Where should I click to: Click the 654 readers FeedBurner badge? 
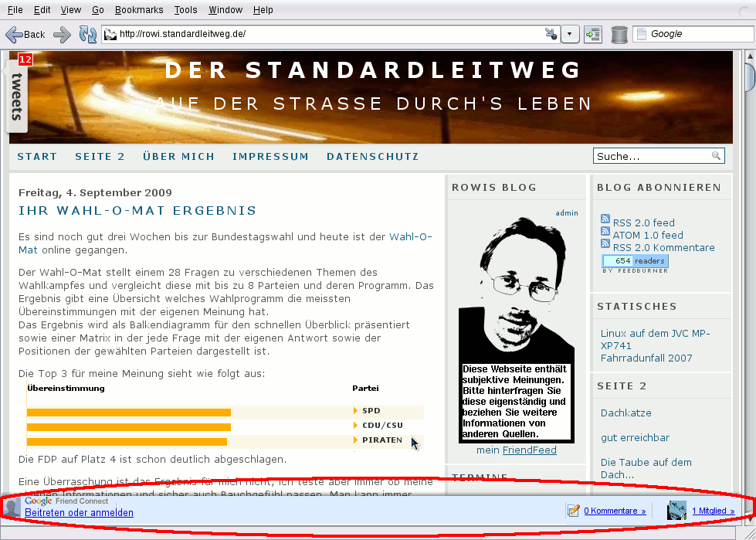[x=634, y=261]
